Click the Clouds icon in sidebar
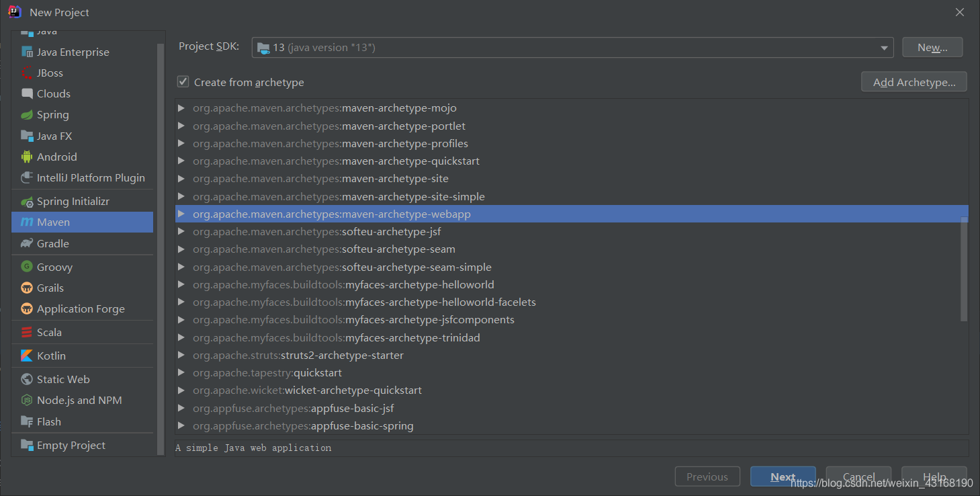The height and width of the screenshot is (496, 980). pos(27,93)
